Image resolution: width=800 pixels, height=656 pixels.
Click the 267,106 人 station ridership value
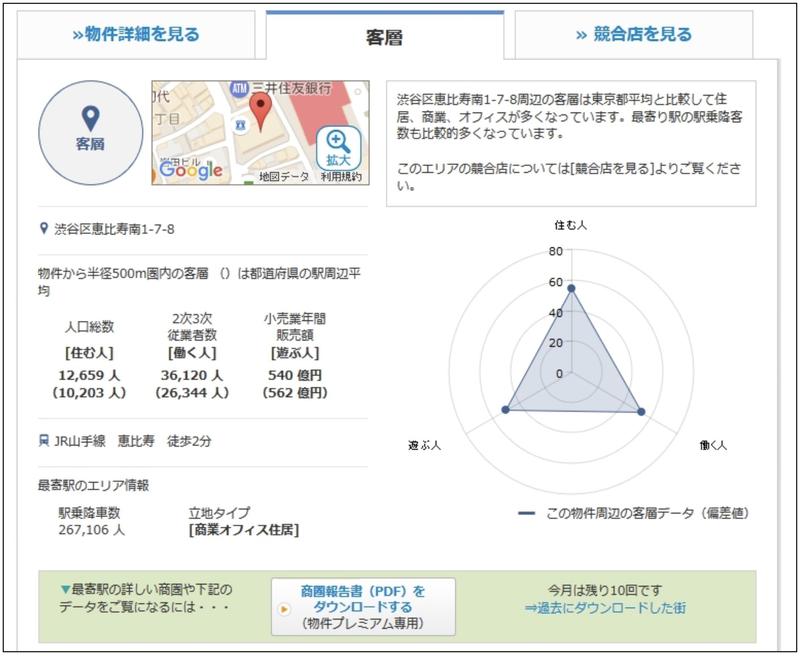point(92,530)
